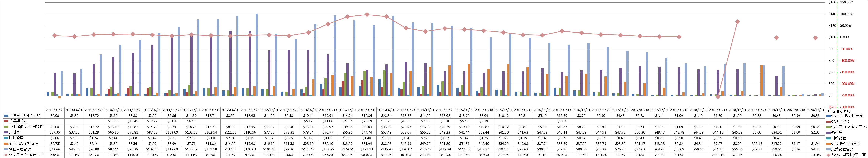Click the line marker at the 2014/03/31 peak
Screen dimensions: 868x158
pos(367,14)
